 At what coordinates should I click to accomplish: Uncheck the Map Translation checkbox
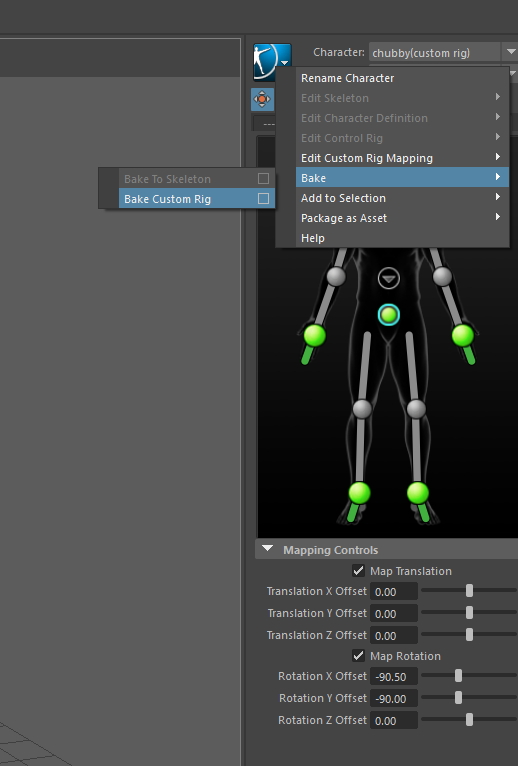click(x=358, y=571)
